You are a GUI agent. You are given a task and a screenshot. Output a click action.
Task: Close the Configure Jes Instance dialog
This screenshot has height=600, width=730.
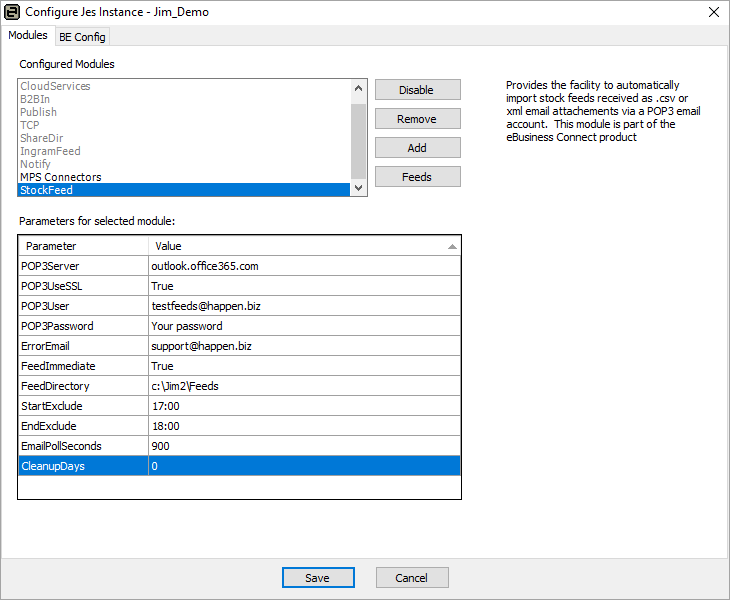tap(713, 12)
